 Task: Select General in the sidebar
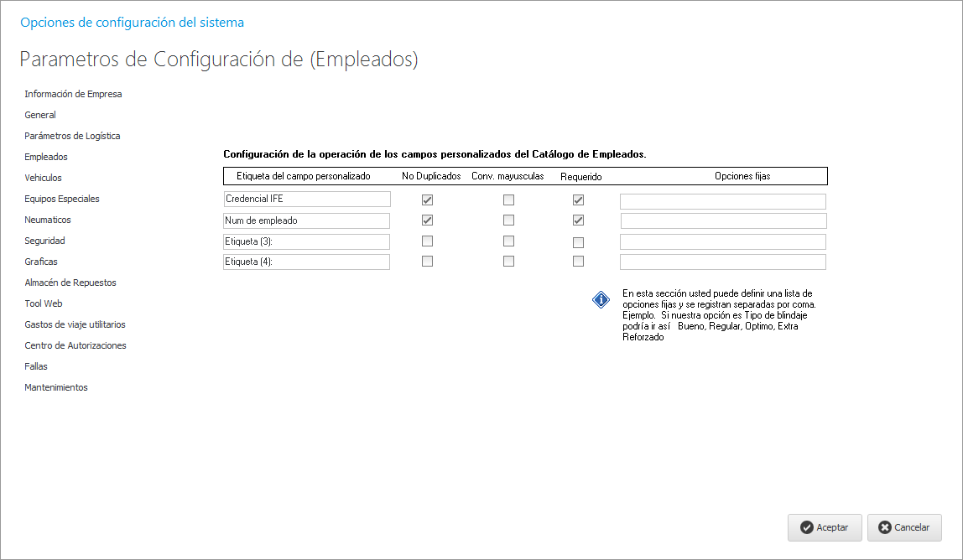pyautogui.click(x=40, y=115)
